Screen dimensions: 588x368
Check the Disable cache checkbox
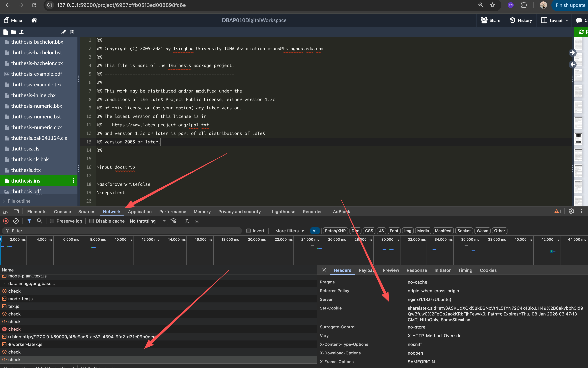pyautogui.click(x=92, y=221)
